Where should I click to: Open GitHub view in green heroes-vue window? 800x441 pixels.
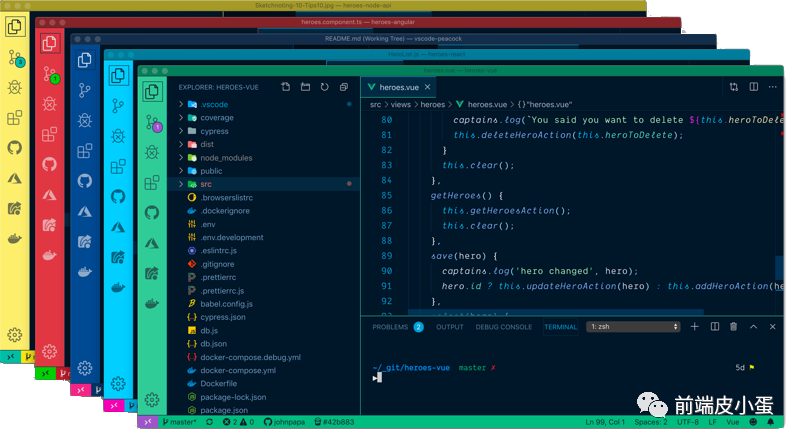[152, 213]
